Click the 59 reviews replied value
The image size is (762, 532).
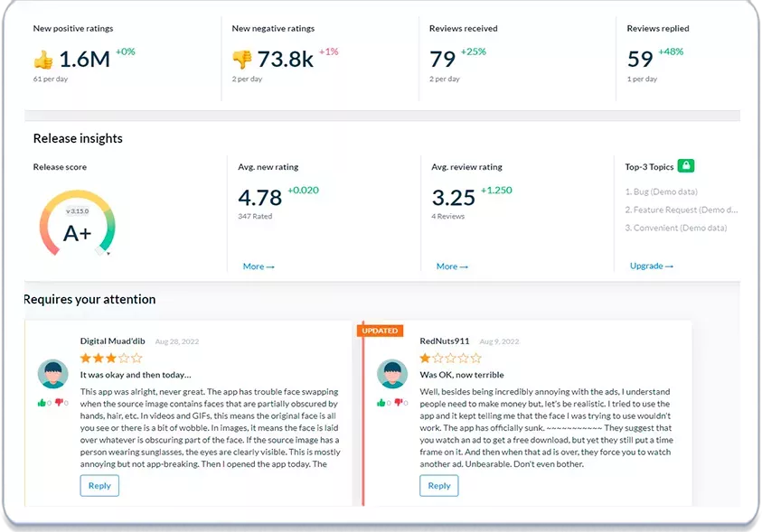(640, 60)
